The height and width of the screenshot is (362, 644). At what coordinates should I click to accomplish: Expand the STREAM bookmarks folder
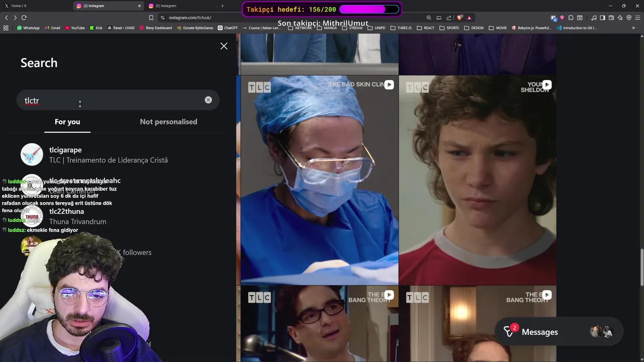coord(352,28)
